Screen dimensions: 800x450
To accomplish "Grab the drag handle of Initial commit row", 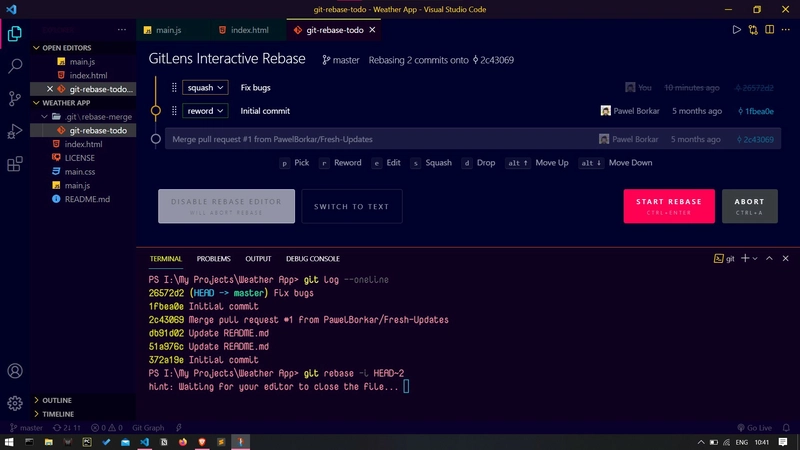I will [x=174, y=111].
